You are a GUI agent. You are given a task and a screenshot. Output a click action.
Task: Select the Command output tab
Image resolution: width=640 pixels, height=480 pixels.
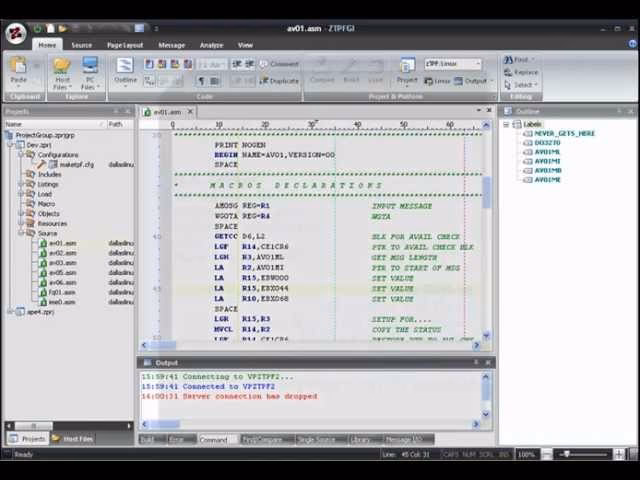213,440
